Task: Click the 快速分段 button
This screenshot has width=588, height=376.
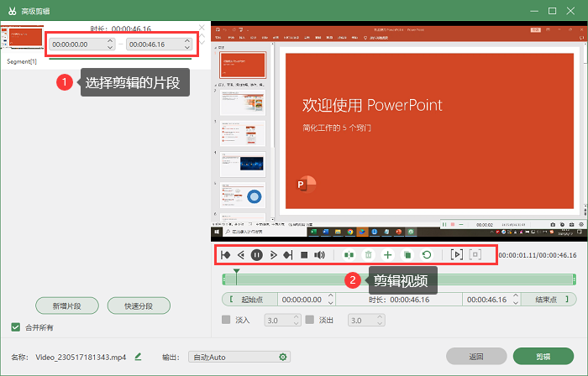Action: 139,306
